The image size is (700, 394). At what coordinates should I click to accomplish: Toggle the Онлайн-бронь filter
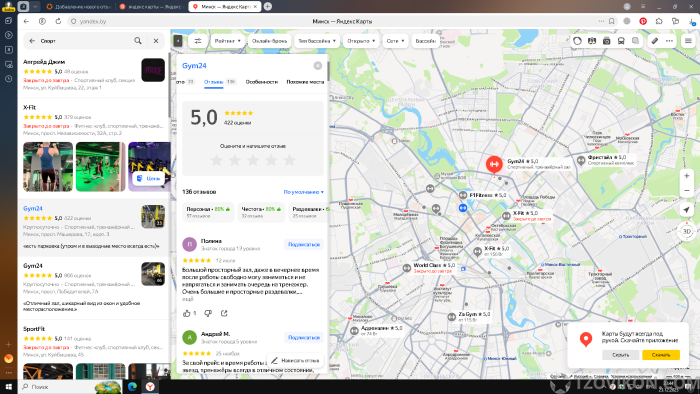coord(269,41)
